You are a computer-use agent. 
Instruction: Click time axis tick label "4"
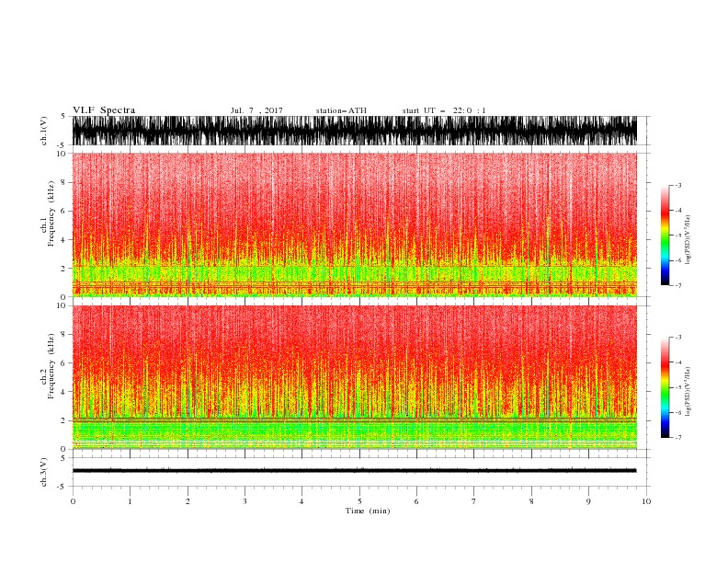tap(301, 501)
